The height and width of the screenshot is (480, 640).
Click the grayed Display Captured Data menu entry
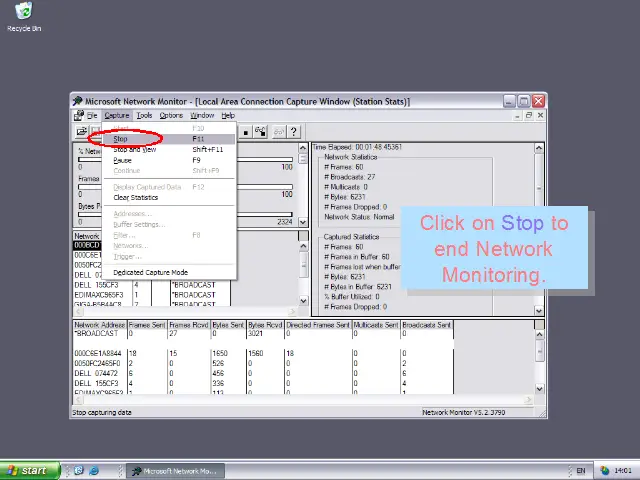coord(169,187)
